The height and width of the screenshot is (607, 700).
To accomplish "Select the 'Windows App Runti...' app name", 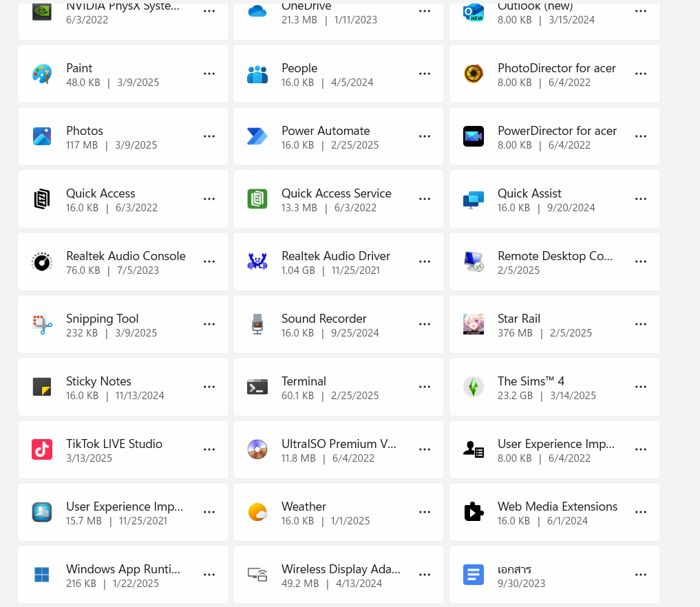I will 123,569.
